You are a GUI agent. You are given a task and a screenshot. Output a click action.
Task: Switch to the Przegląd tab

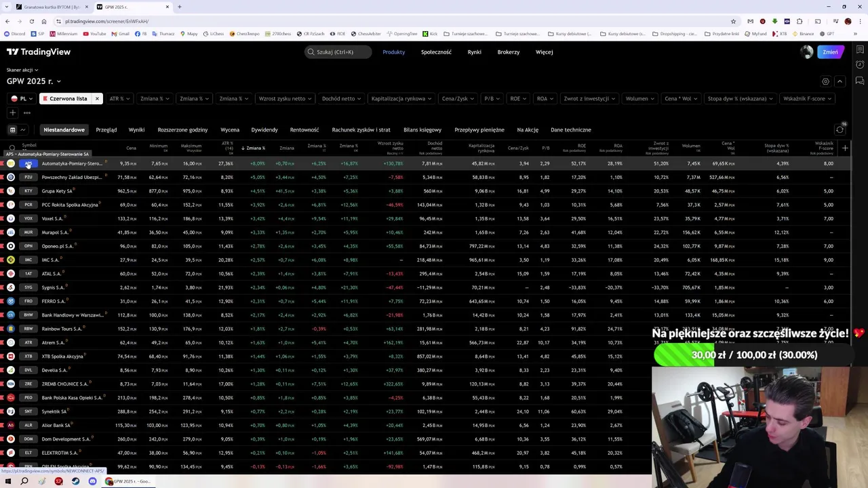point(106,129)
